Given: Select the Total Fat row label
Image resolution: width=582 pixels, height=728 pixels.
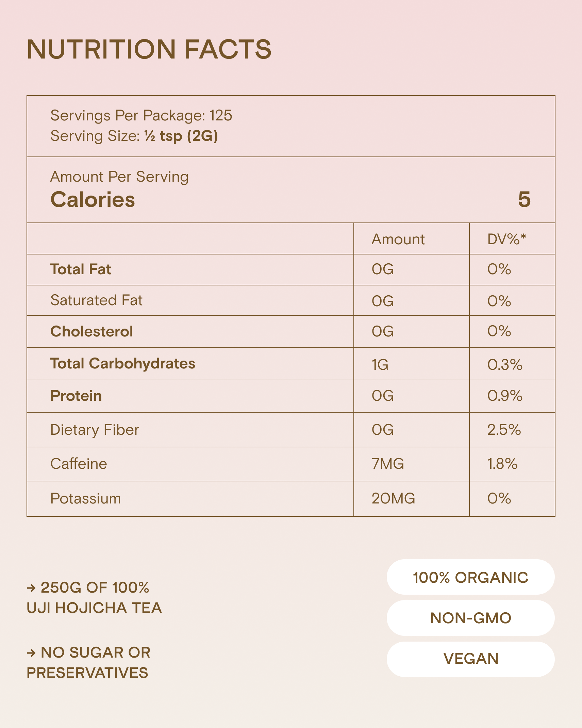Looking at the screenshot, I should pos(81,269).
